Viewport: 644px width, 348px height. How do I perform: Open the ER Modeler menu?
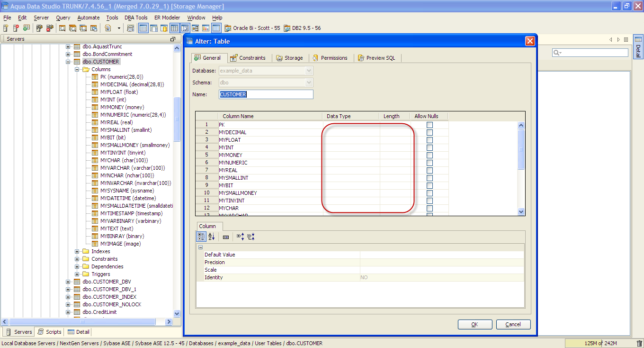click(x=167, y=18)
